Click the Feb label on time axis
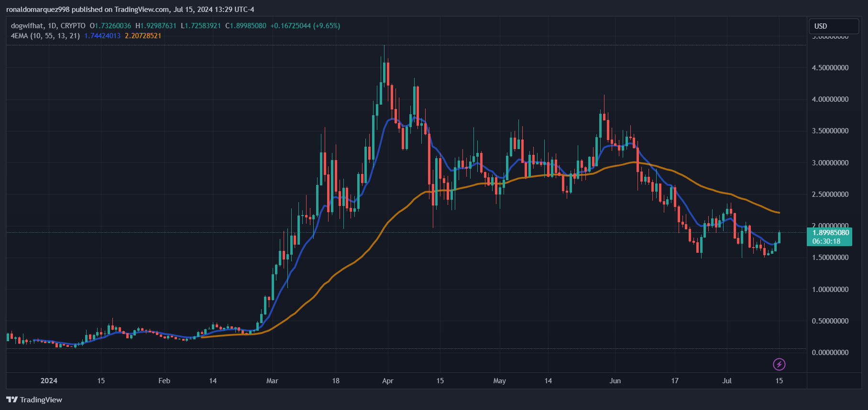Screen dimensions: 868x410 (164, 381)
